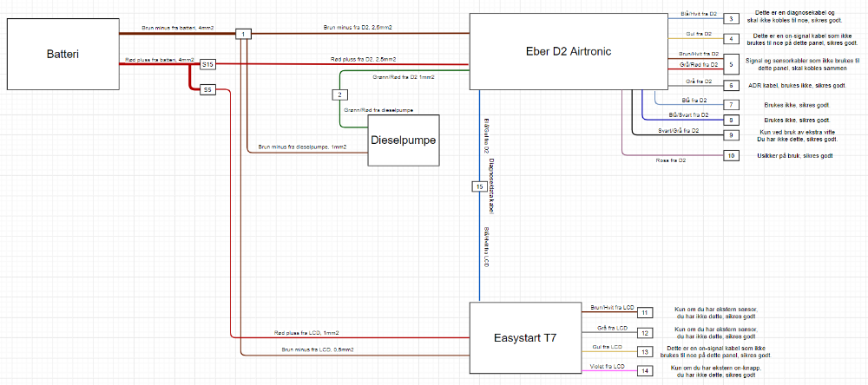868x385 pixels.
Task: Click label 'Brun/Hvit fra LCD'
Action: pos(612,307)
